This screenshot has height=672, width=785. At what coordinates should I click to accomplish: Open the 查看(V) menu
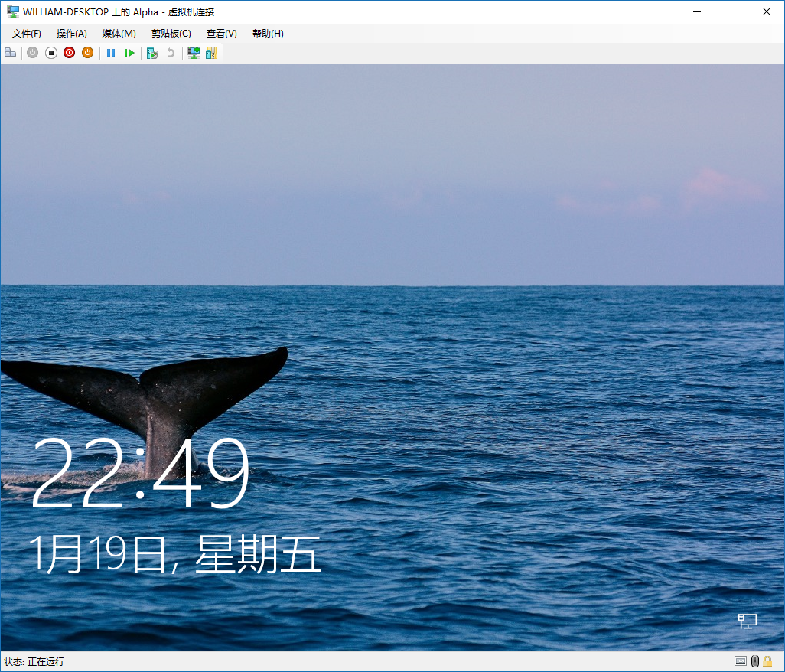point(220,33)
